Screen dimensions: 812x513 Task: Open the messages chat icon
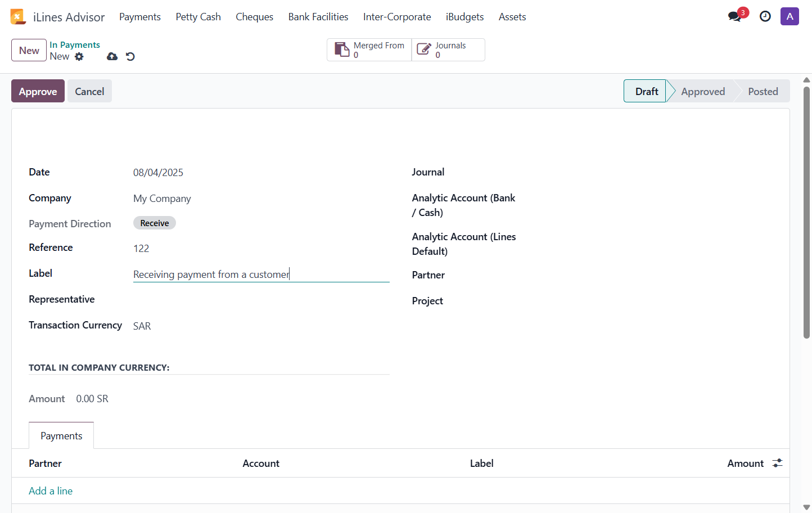click(734, 16)
